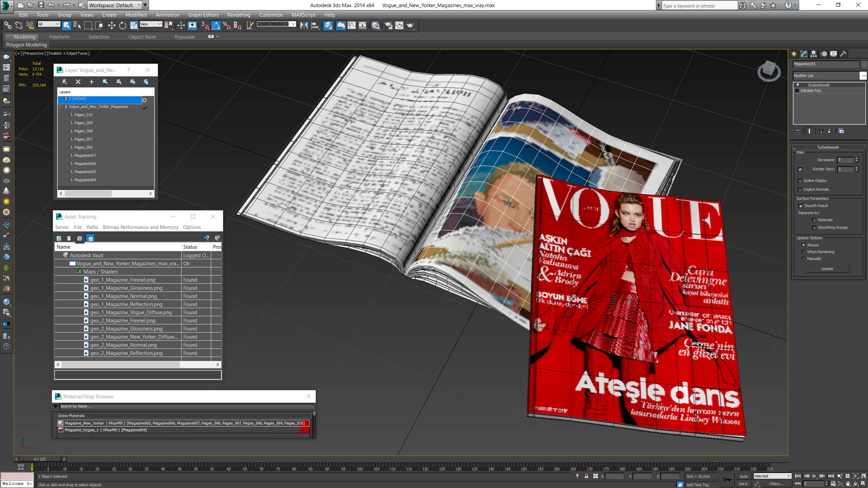Toggle TurboSmooth modifier lightbulb visibility
Screen dimensions: 868x488
coord(798,85)
